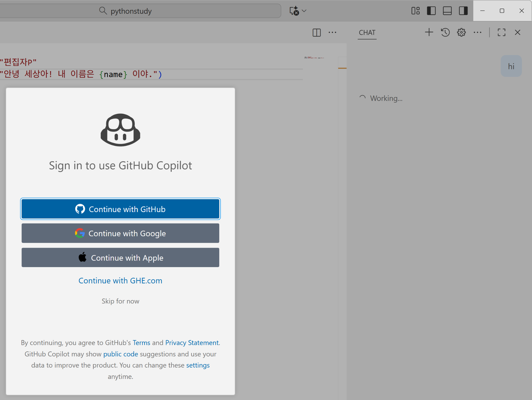532x400 pixels.
Task: Click the "편집자P" string in the editor
Action: point(18,62)
